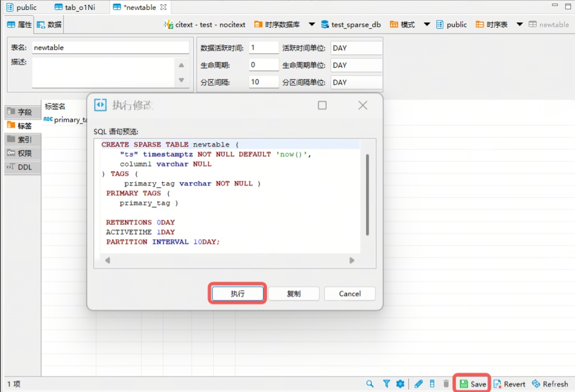This screenshot has height=392, width=575.
Task: Select the primary_t... tag row
Action: 65,120
